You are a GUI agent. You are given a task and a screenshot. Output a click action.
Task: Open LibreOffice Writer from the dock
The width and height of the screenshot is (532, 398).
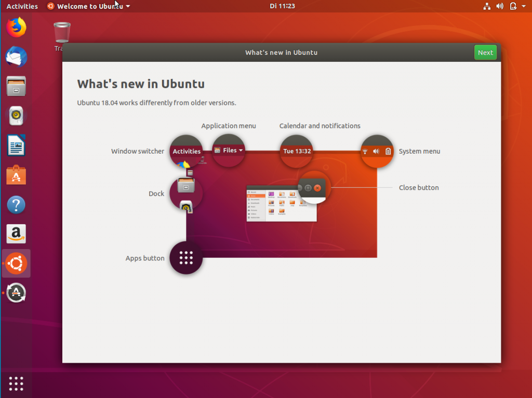pyautogui.click(x=16, y=145)
